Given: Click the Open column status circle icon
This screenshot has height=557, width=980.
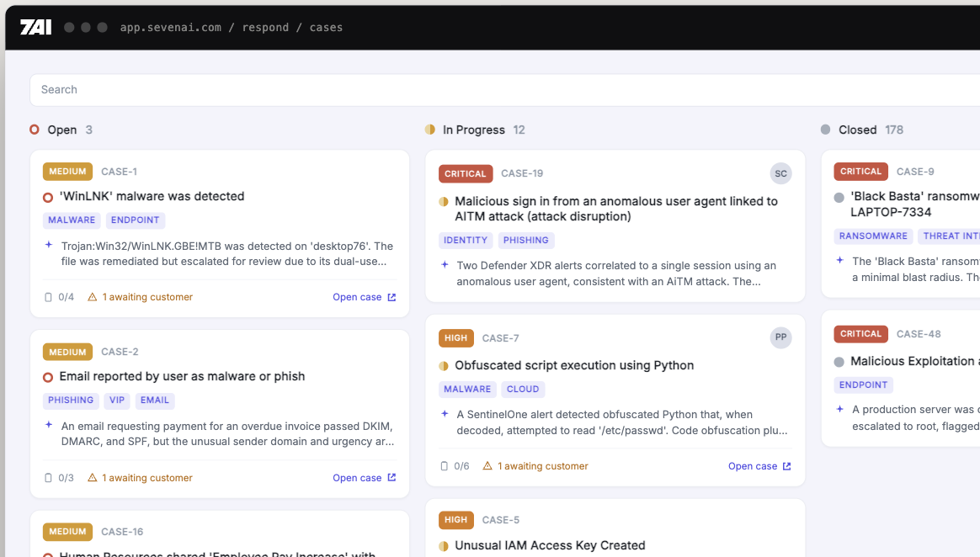Looking at the screenshot, I should (x=35, y=130).
